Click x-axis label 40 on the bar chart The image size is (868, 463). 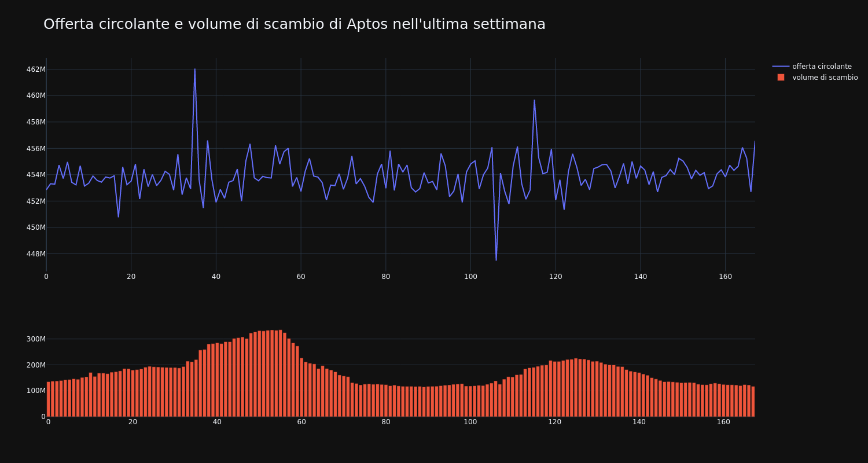coord(217,422)
